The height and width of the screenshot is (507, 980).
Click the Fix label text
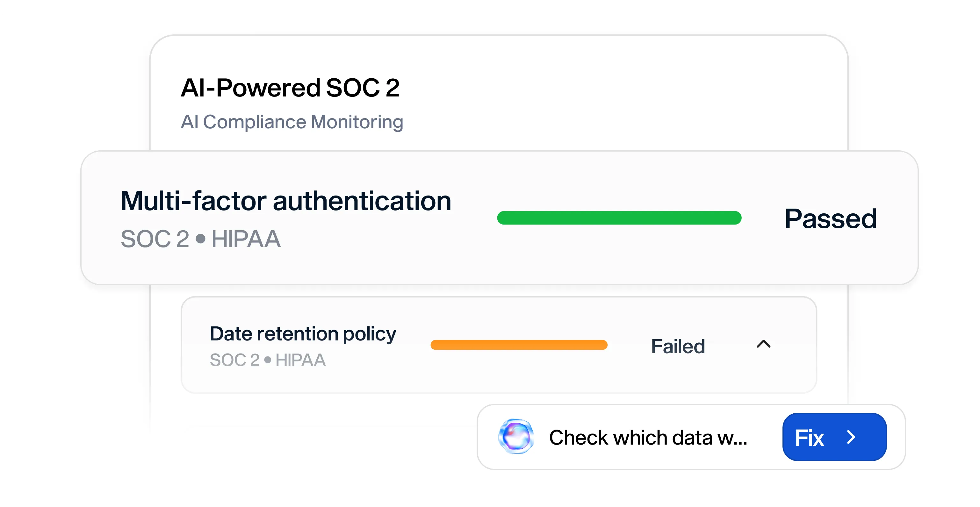click(809, 438)
